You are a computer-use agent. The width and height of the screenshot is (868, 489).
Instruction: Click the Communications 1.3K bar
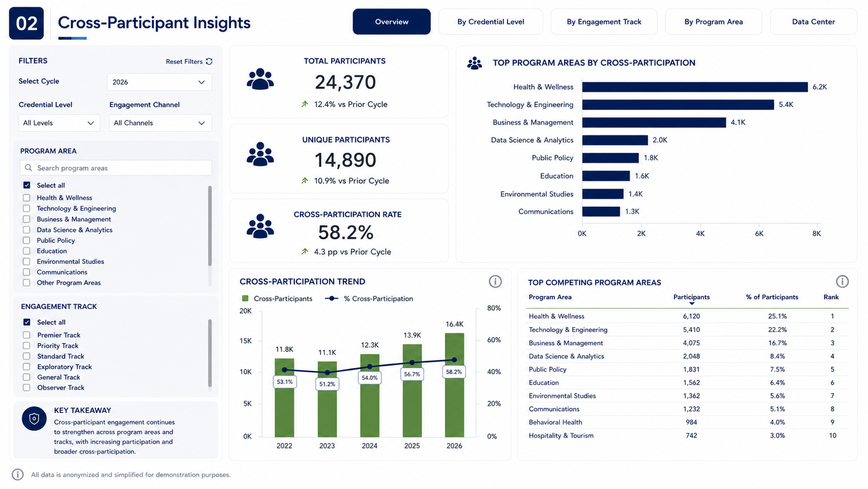[x=601, y=212]
